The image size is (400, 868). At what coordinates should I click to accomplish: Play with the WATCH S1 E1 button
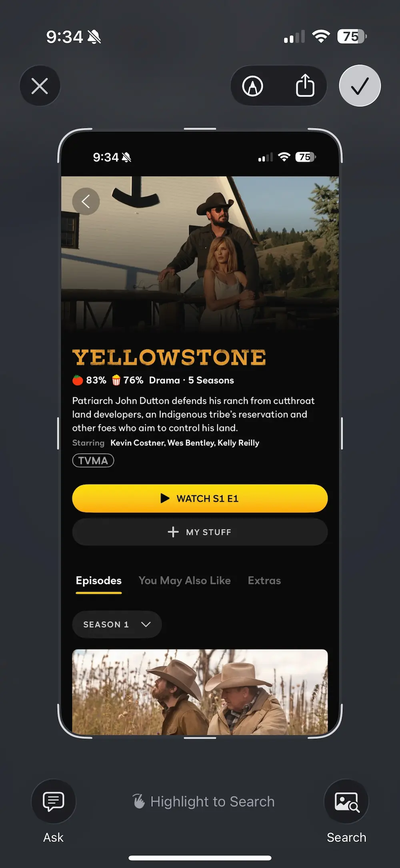point(200,498)
